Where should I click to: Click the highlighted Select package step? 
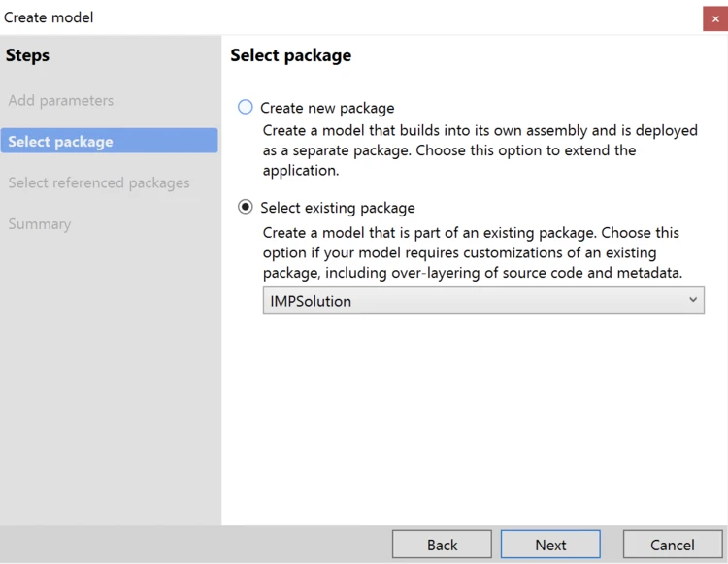(x=60, y=142)
